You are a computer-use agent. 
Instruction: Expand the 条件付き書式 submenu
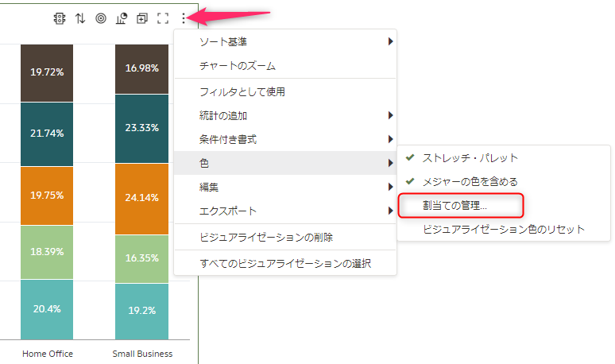tap(285, 139)
